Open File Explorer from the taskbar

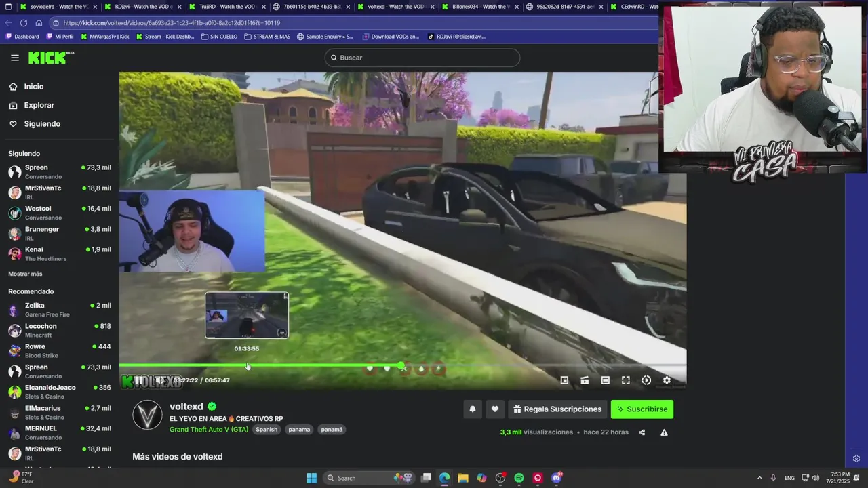tap(462, 478)
